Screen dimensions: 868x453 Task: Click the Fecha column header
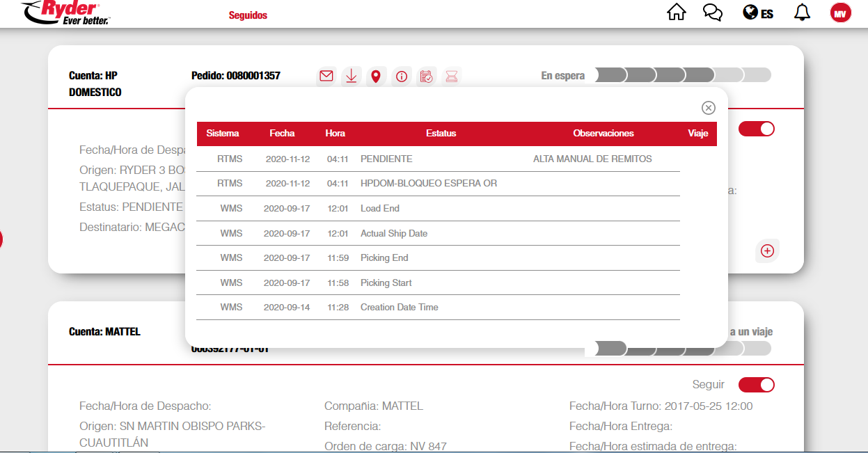tap(282, 133)
